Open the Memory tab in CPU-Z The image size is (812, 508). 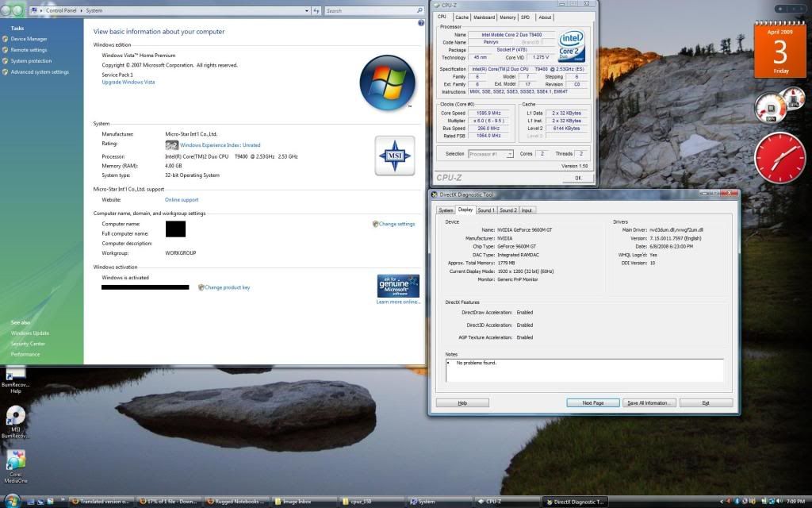pyautogui.click(x=507, y=17)
